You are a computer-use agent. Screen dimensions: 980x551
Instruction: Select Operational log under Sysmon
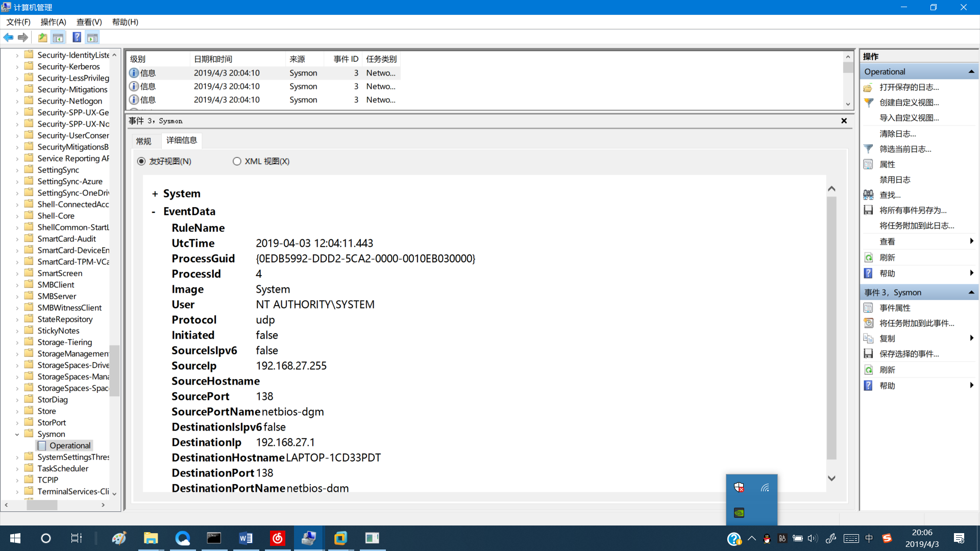coord(70,445)
